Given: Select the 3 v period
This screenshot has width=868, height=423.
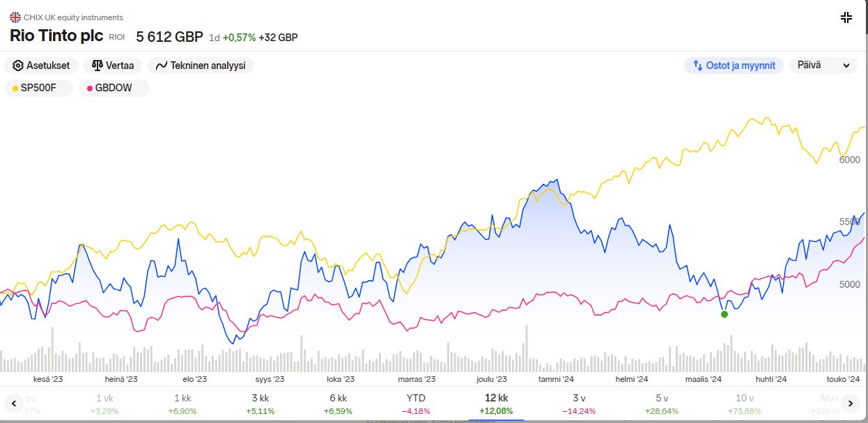Looking at the screenshot, I should [x=579, y=404].
